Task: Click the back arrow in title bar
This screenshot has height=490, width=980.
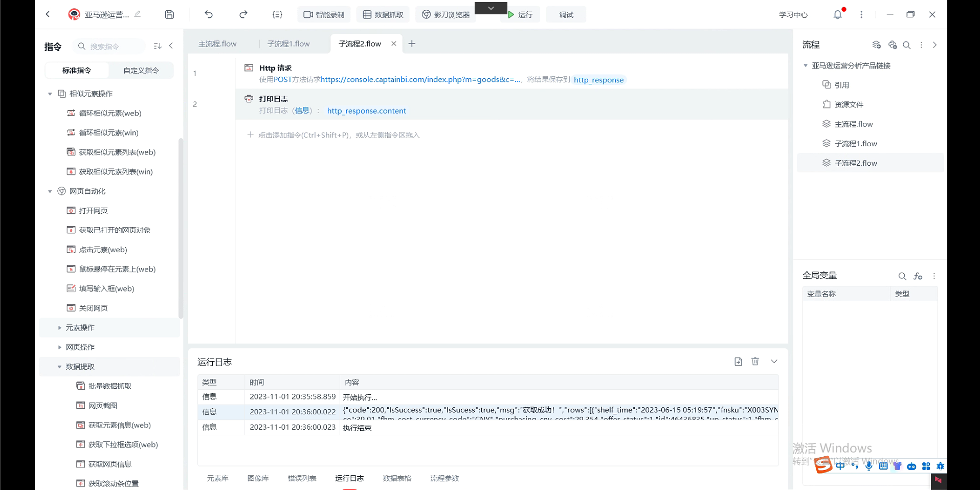Action: pos(48,14)
